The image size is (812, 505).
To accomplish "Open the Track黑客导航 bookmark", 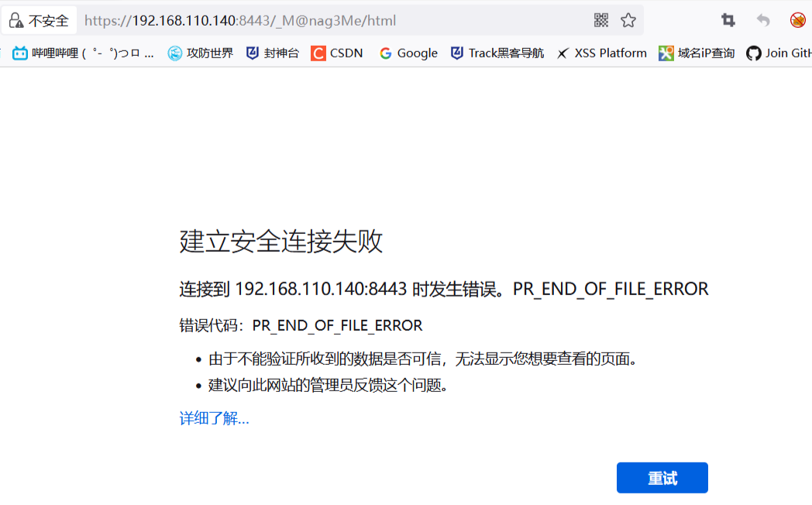I will 497,53.
